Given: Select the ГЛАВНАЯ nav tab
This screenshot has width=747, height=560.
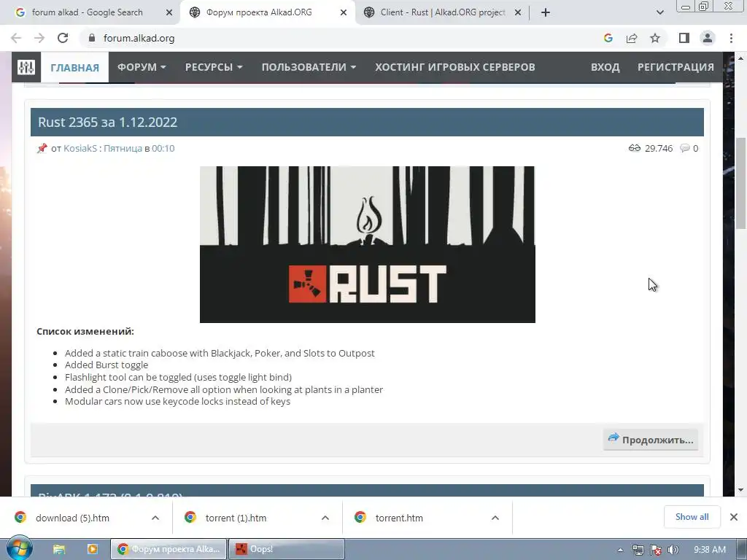Looking at the screenshot, I should (75, 67).
